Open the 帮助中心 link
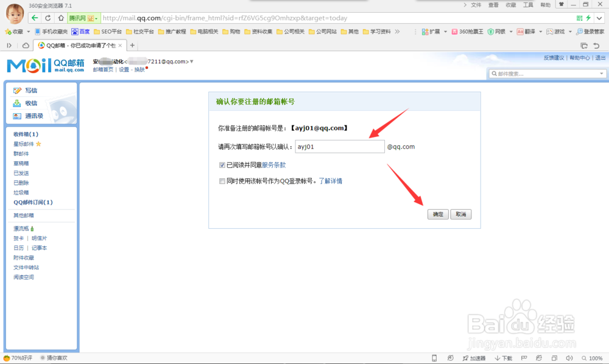Screen dimensions: 609x364 pos(580,57)
